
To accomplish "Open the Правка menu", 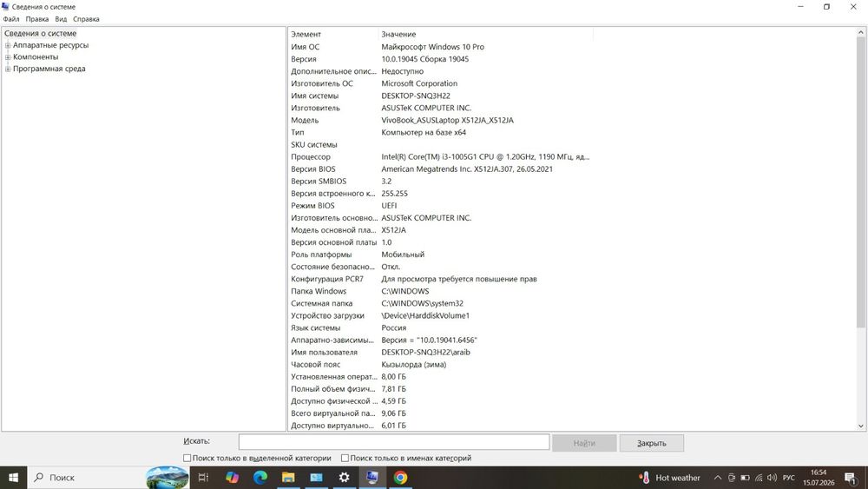I will (37, 19).
